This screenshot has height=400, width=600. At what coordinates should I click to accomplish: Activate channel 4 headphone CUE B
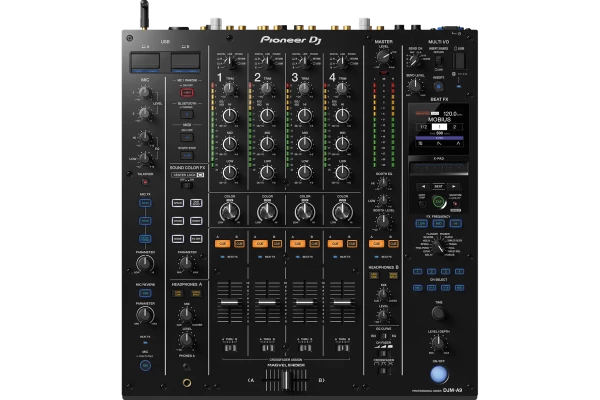click(x=352, y=243)
